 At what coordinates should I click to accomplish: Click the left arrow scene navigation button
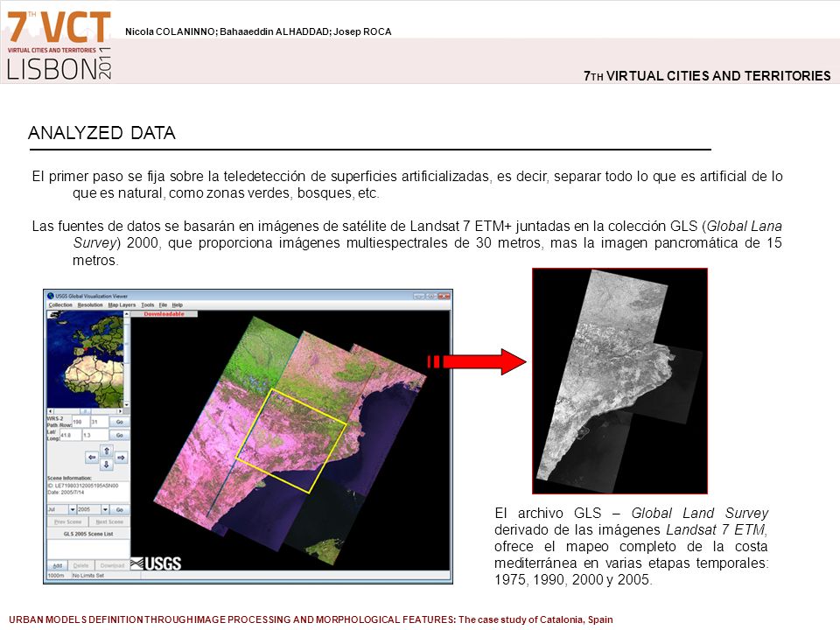92,458
